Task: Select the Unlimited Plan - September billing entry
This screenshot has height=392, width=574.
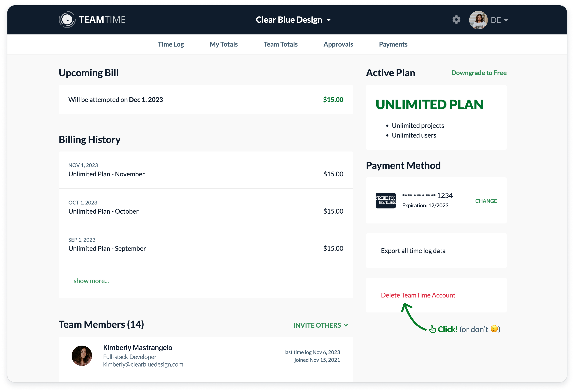Action: pos(206,245)
